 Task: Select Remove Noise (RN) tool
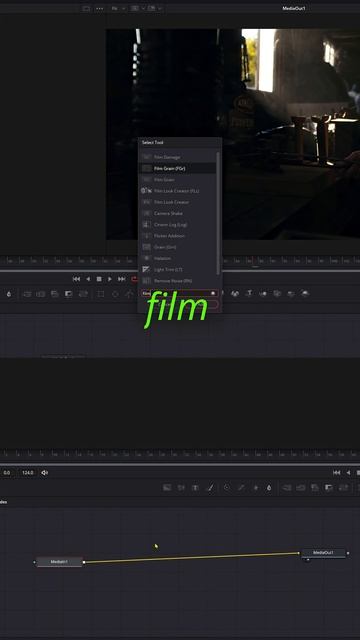tap(178, 281)
